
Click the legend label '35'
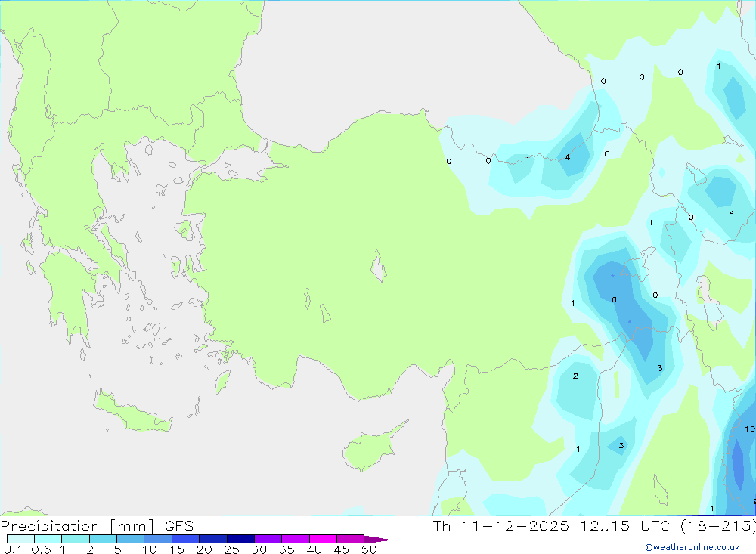tap(287, 549)
